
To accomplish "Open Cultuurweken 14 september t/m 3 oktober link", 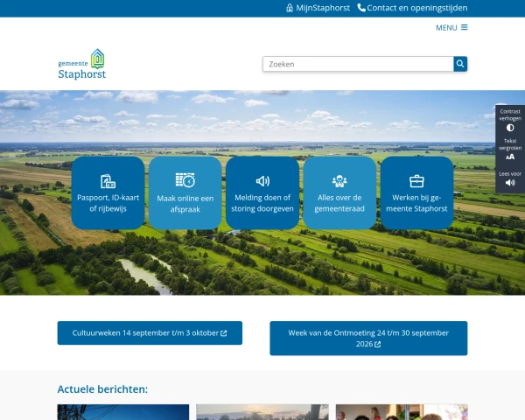I will [x=150, y=332].
